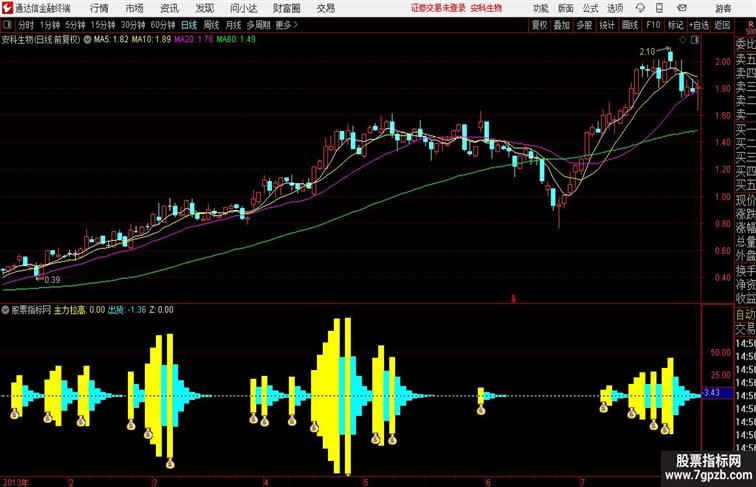This screenshot has height=487, width=756.
Task: Click the MA10: 1.89 value
Action: pyautogui.click(x=151, y=40)
